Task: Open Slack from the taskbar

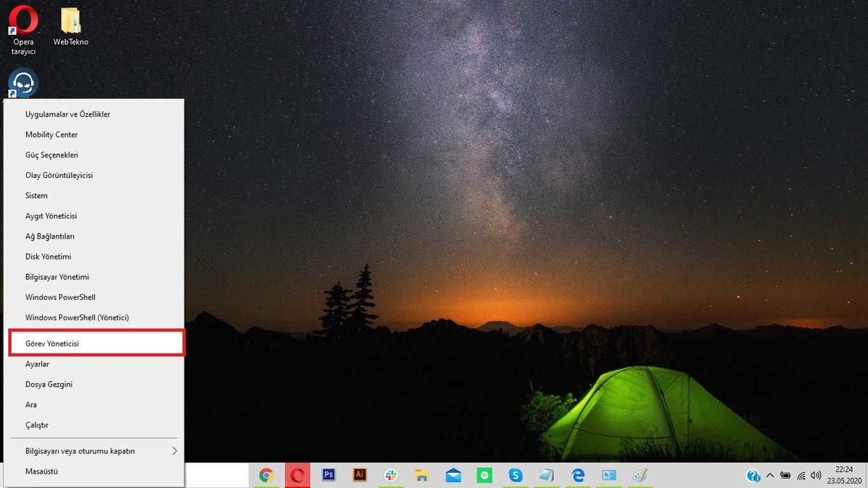Action: (390, 475)
